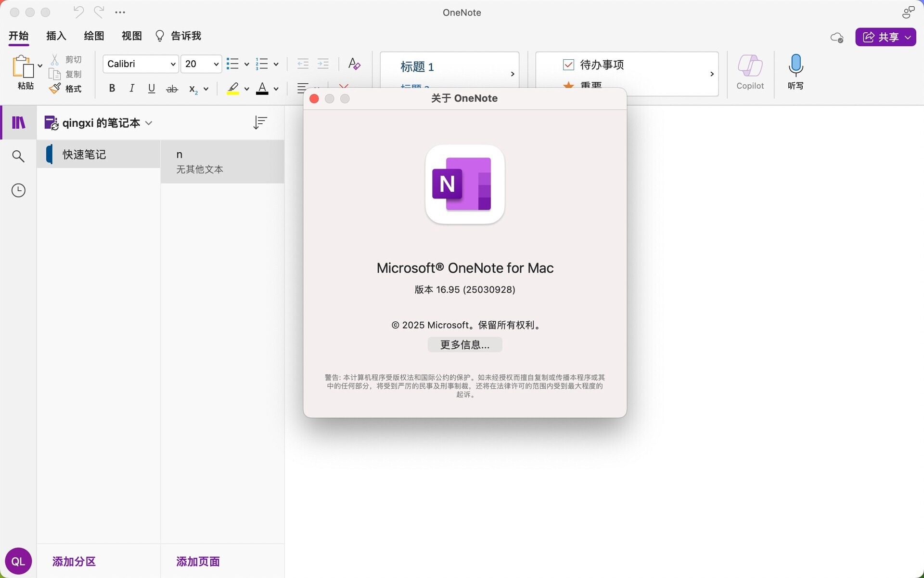Expand numbered list style arrow
The width and height of the screenshot is (924, 578).
[x=276, y=64]
